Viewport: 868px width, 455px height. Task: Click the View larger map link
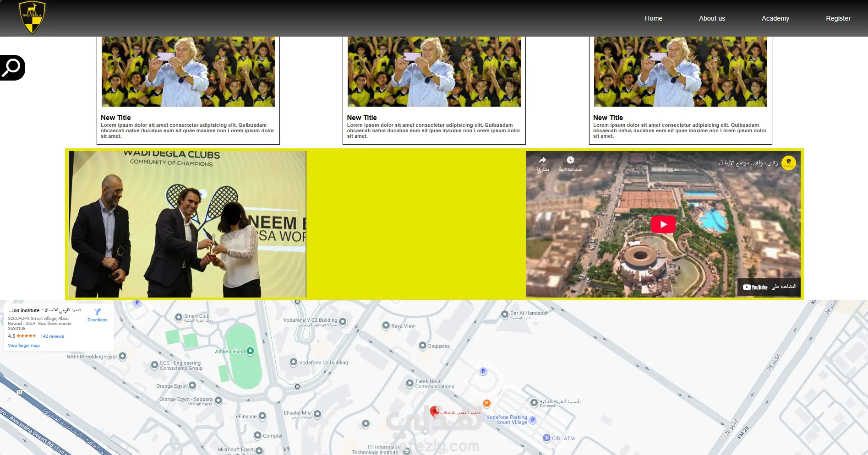point(24,346)
